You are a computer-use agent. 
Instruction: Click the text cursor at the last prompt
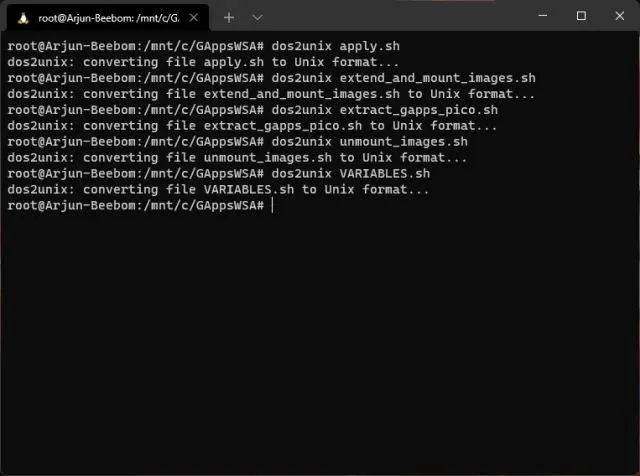click(x=271, y=205)
